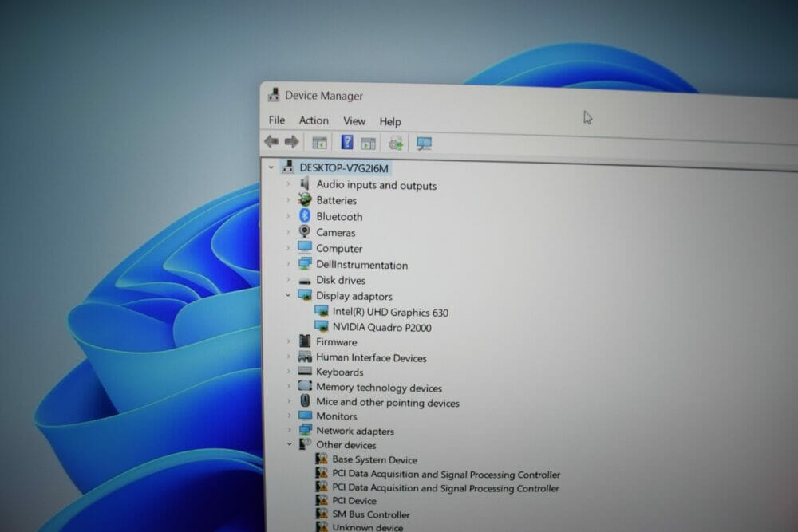Click the Batteries category icon
This screenshot has height=532, width=798.
[x=305, y=199]
